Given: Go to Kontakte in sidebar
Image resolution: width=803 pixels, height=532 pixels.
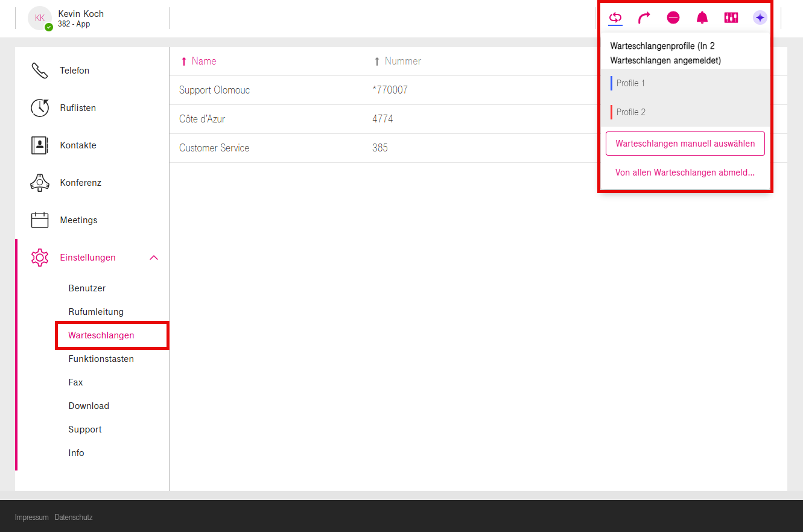Looking at the screenshot, I should pos(78,145).
